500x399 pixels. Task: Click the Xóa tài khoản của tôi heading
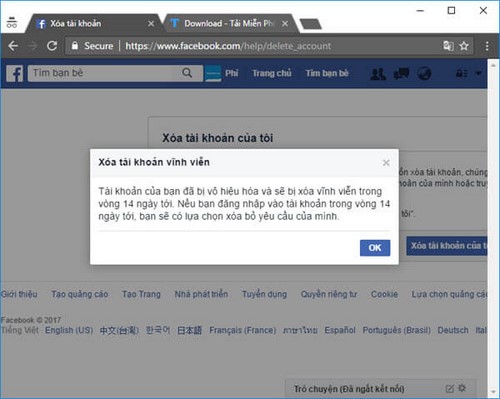(218, 138)
